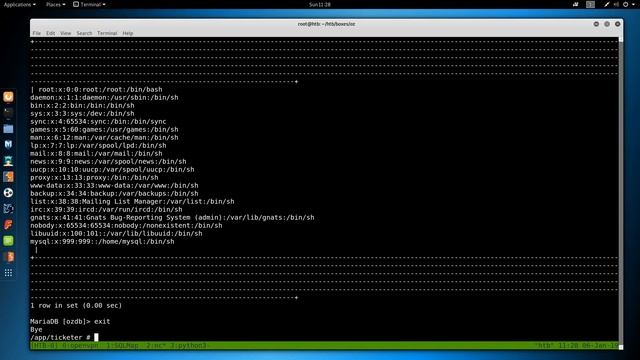The height and width of the screenshot is (360, 640).
Task: Click the proxy:x:13:13 line
Action: click(x=94, y=178)
